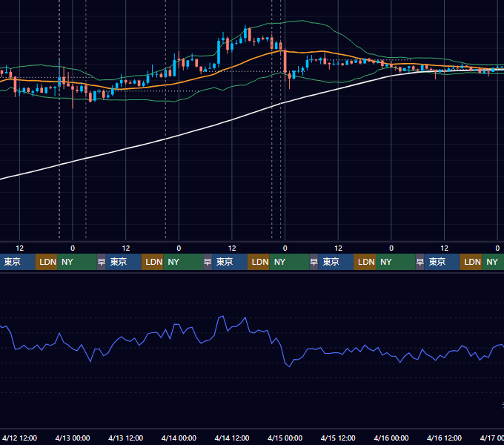Select NY session block above 4/16 00:00
The image size is (504, 445).
coord(395,262)
